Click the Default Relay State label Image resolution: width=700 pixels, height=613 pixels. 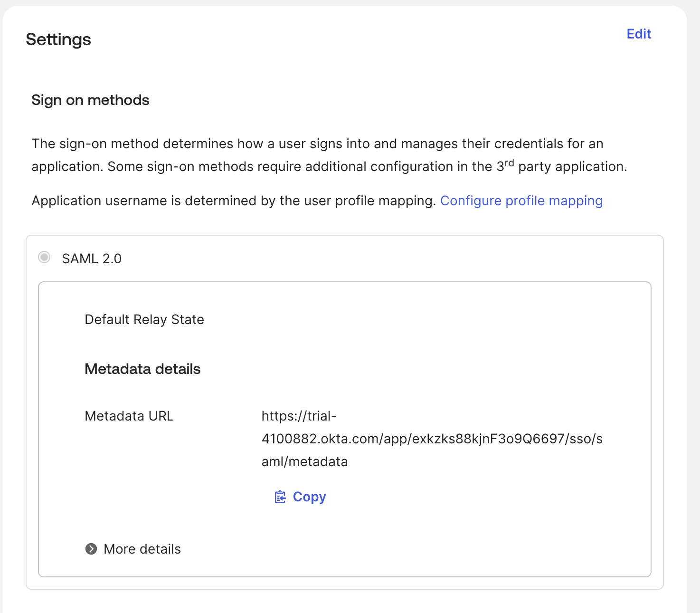(144, 319)
